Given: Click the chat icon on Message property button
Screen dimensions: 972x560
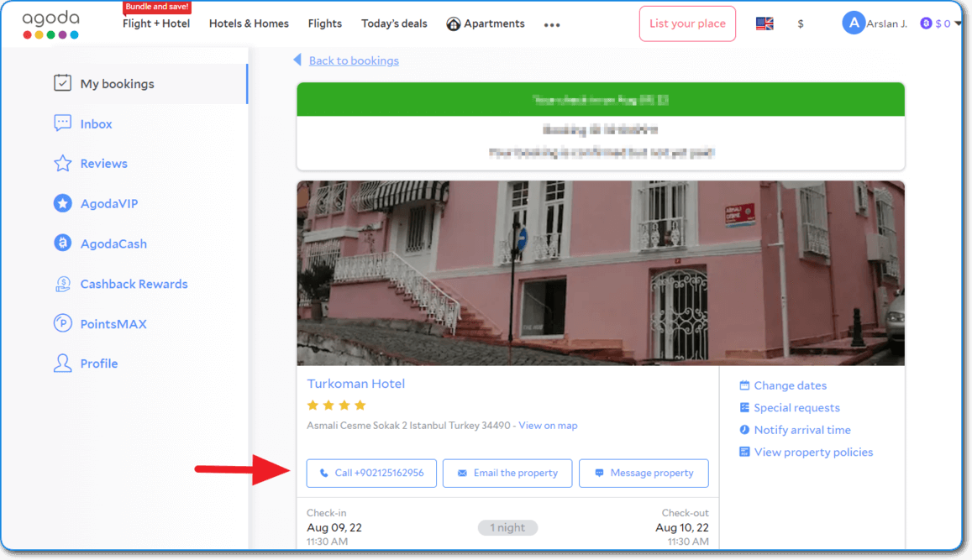Looking at the screenshot, I should [599, 474].
